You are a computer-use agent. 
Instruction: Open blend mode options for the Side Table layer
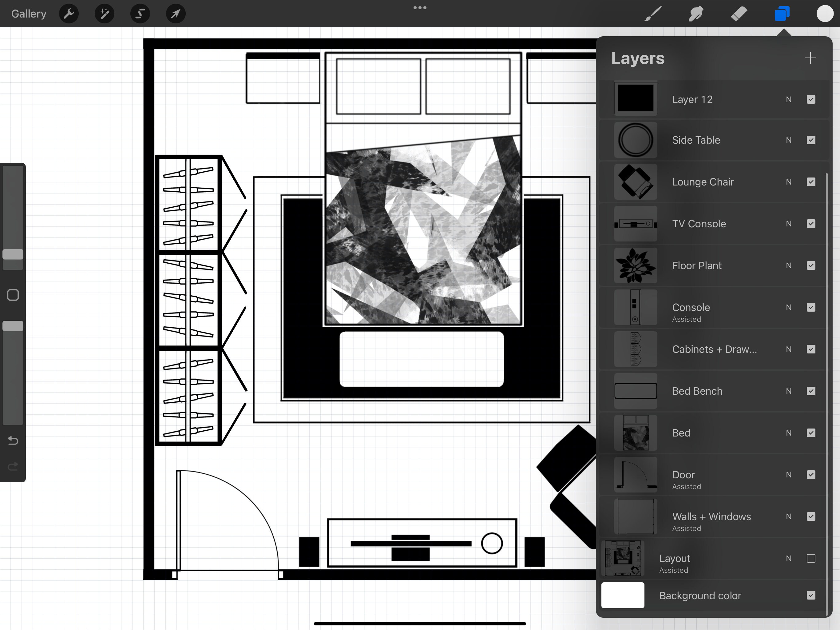pyautogui.click(x=789, y=140)
